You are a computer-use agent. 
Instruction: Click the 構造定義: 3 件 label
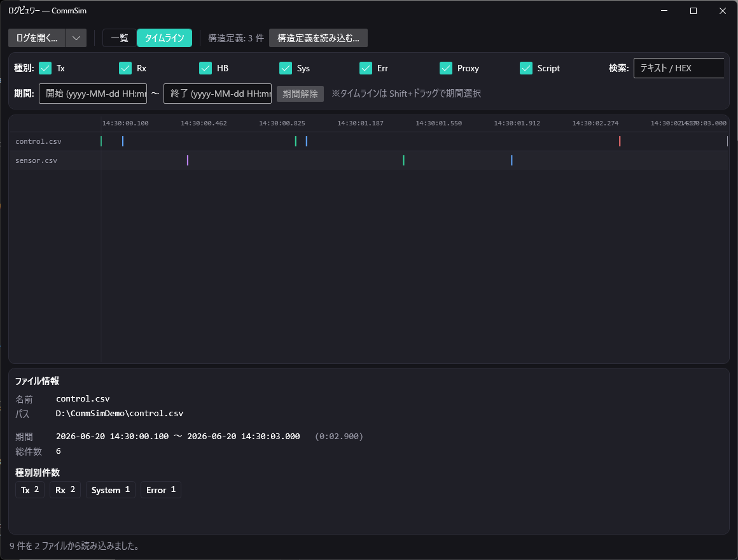pos(236,38)
